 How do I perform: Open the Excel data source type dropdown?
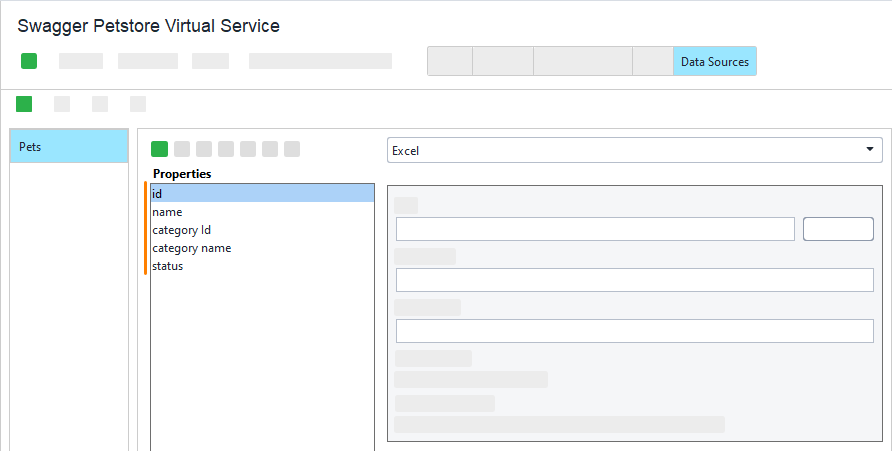pos(634,150)
